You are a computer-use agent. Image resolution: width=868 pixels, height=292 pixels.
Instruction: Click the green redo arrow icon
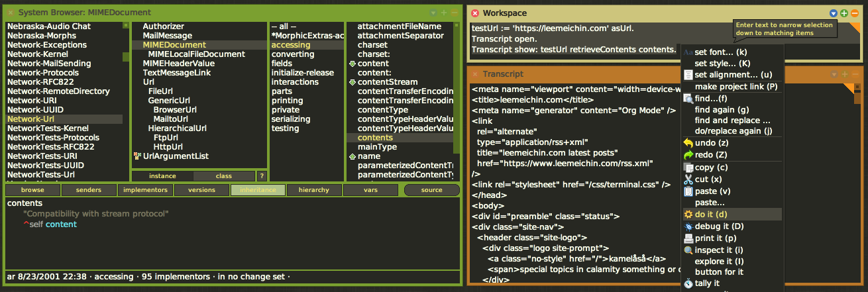688,155
